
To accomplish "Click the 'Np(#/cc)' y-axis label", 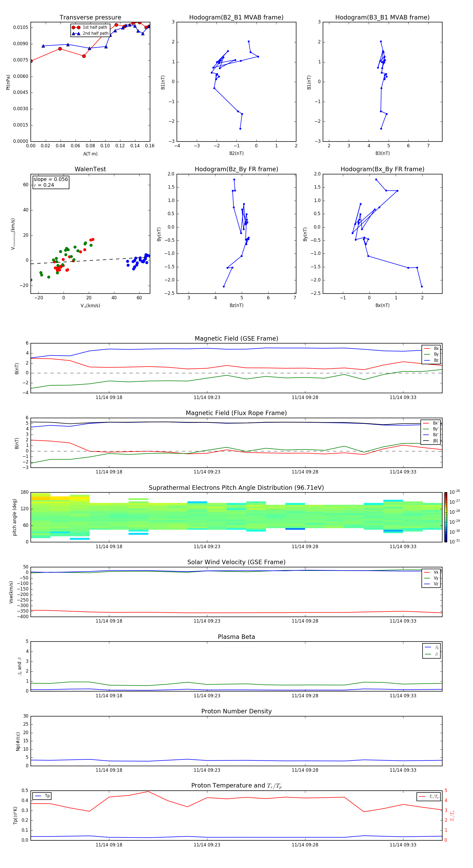I will pyautogui.click(x=18, y=741).
